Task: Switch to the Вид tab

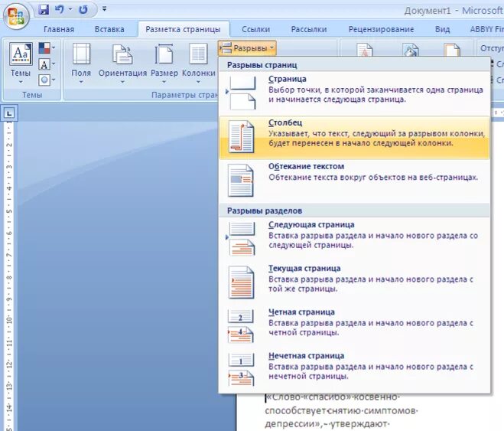Action: click(443, 29)
